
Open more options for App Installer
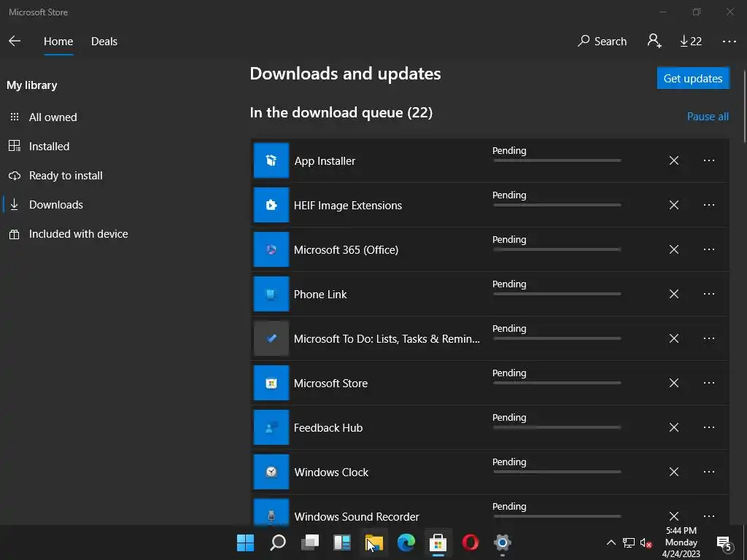point(709,160)
